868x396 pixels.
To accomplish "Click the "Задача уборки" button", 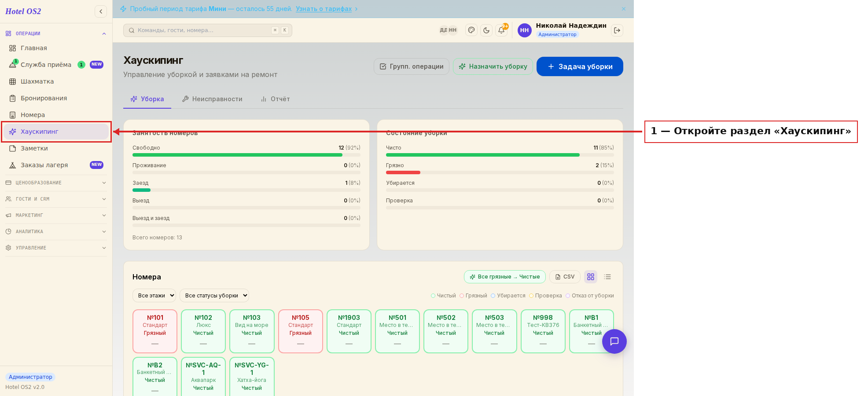I will (580, 66).
